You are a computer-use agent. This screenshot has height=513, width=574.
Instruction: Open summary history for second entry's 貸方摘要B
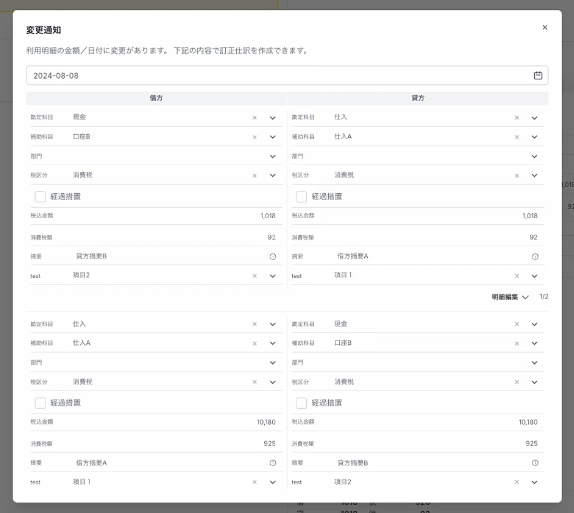click(x=535, y=463)
